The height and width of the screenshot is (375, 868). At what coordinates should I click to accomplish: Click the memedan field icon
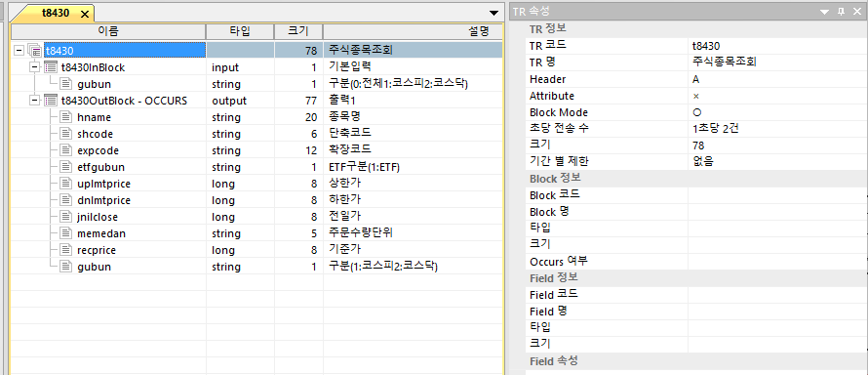tap(66, 233)
